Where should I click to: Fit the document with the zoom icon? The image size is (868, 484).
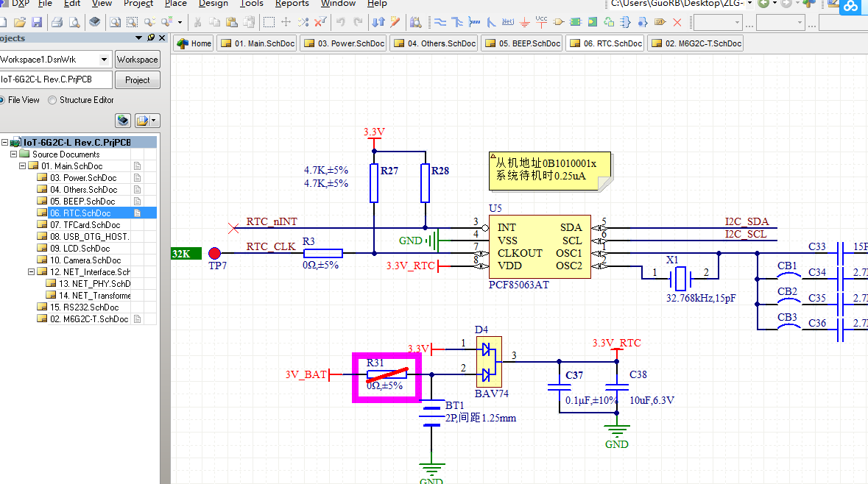coord(115,22)
